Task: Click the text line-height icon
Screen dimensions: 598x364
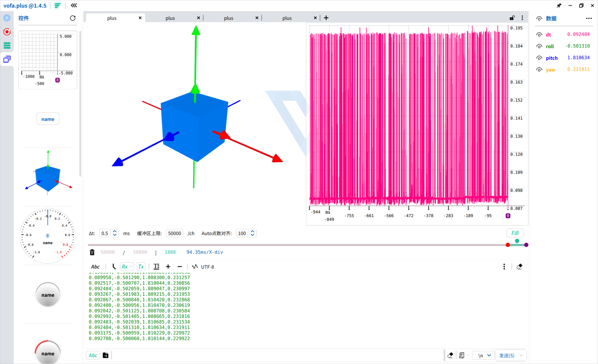Action: coord(157,267)
